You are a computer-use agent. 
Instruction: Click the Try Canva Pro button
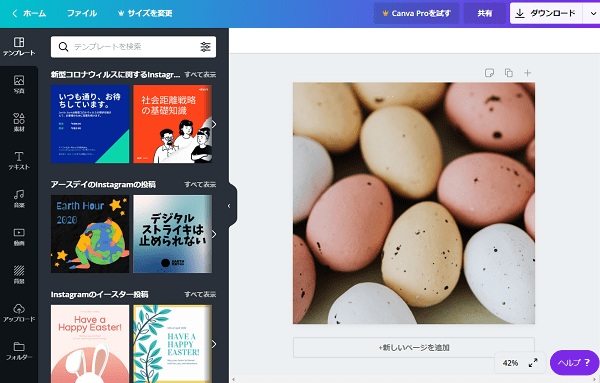click(x=416, y=13)
